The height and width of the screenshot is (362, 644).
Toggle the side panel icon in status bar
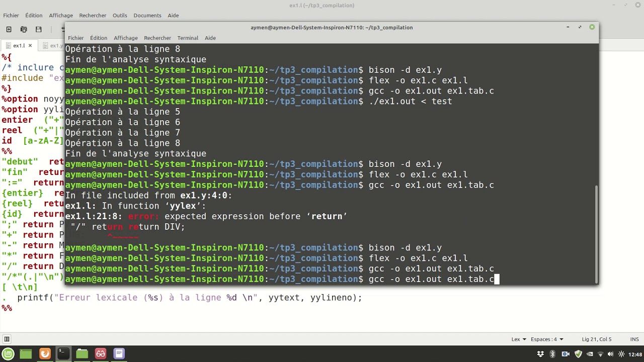tap(7, 339)
